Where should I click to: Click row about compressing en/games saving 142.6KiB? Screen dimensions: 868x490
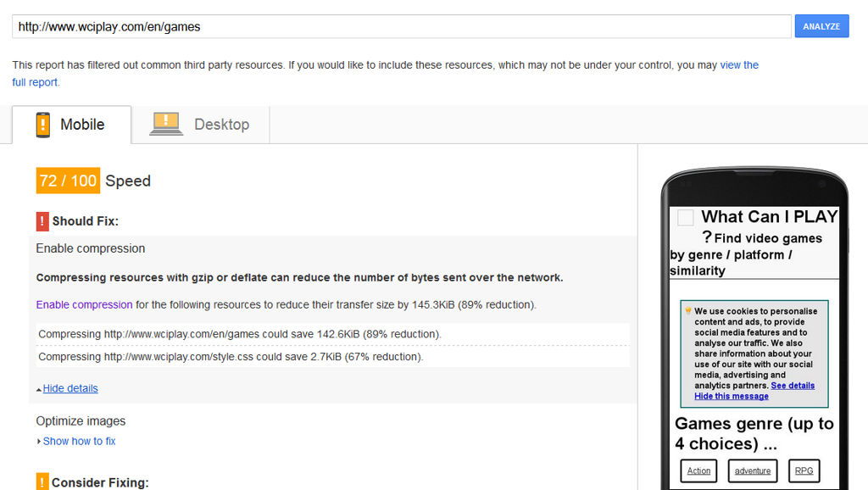[x=332, y=334]
